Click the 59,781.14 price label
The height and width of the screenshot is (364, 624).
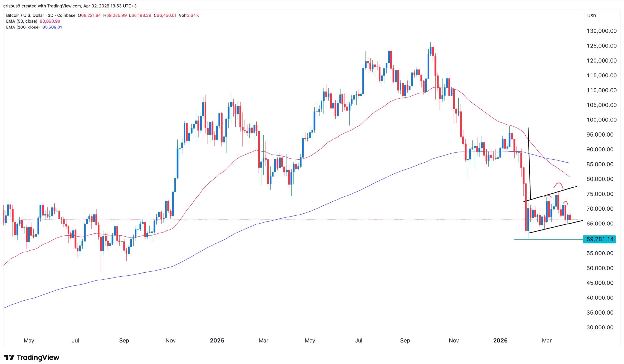pyautogui.click(x=599, y=239)
